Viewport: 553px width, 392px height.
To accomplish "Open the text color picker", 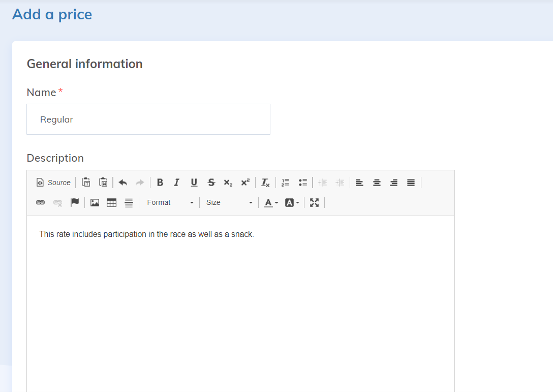I will [271, 202].
